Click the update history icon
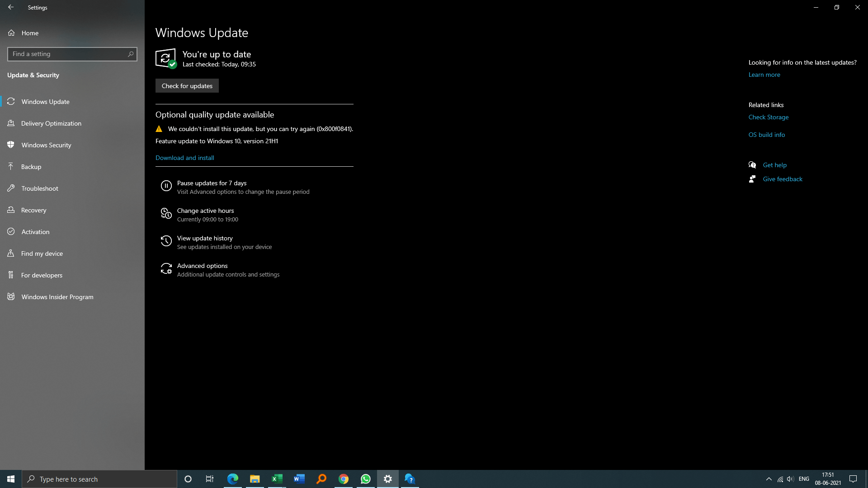This screenshot has height=488, width=868. [166, 241]
